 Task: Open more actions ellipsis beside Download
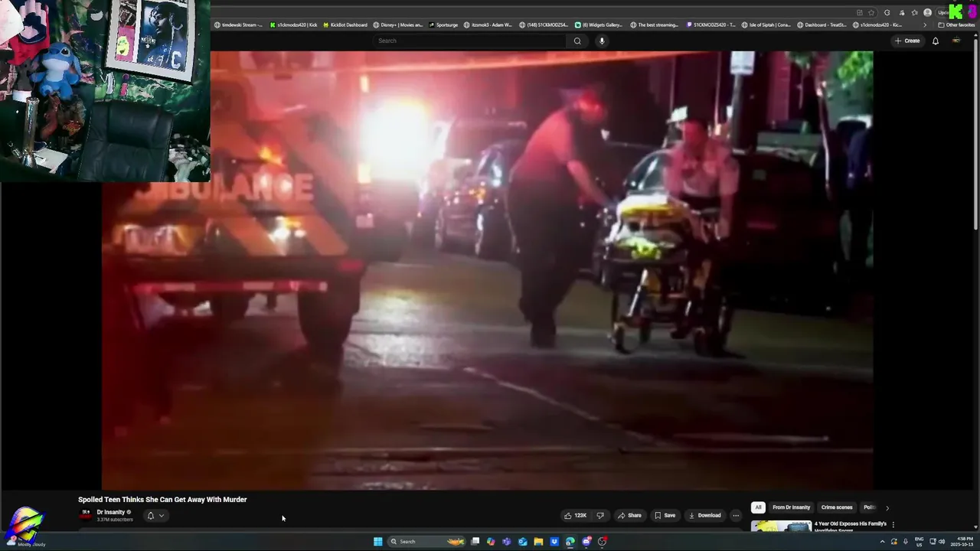pyautogui.click(x=736, y=515)
